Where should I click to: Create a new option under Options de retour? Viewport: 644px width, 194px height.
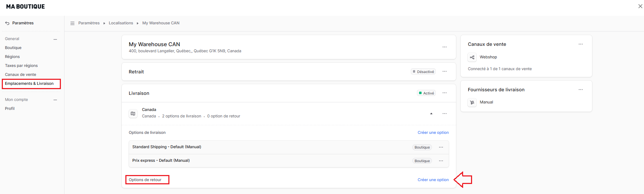(x=433, y=180)
